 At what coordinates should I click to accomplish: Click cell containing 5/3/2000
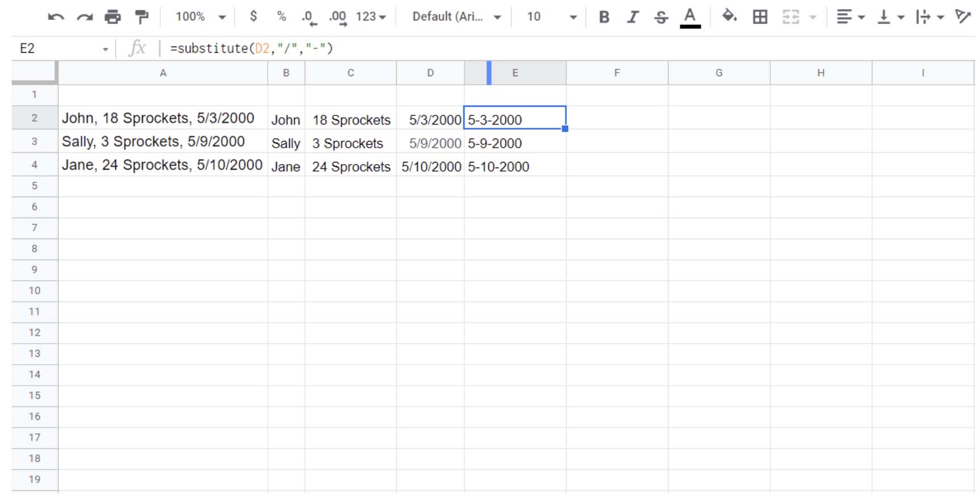click(x=430, y=118)
